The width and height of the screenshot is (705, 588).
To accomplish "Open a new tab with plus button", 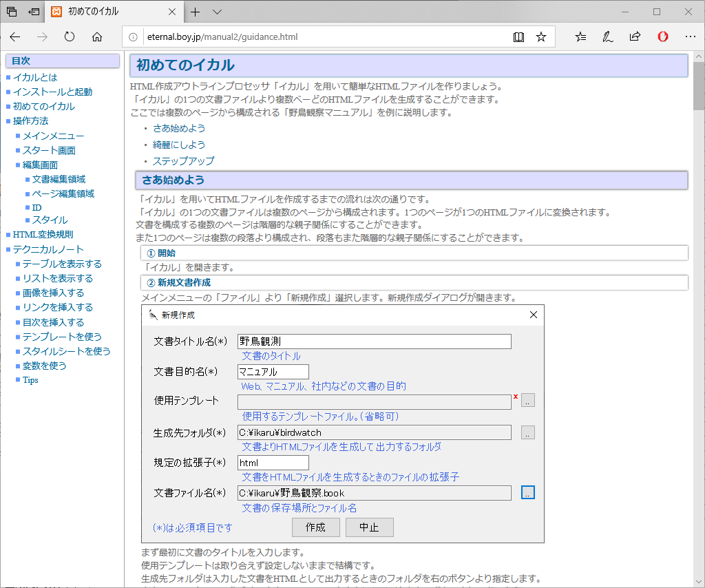I will 196,12.
